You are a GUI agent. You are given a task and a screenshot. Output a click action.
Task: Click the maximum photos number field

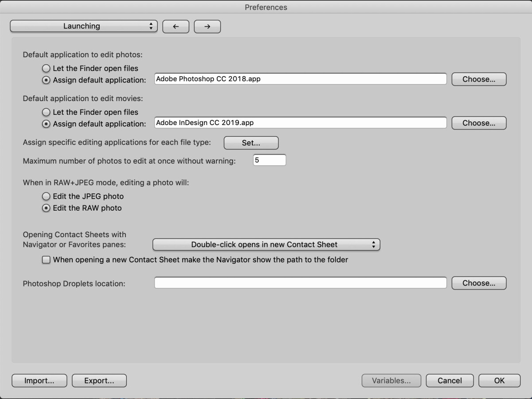click(x=270, y=160)
